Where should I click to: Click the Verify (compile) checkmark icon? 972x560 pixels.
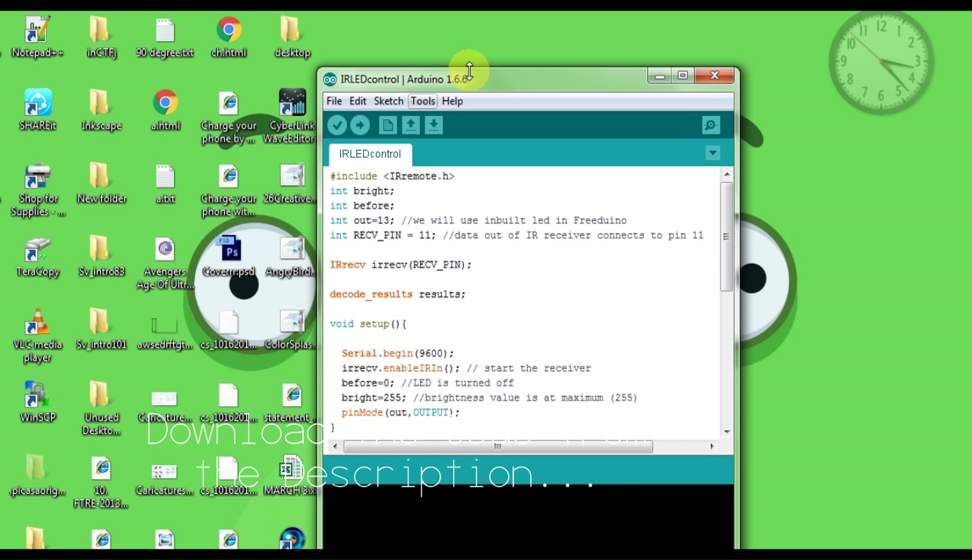click(x=337, y=124)
